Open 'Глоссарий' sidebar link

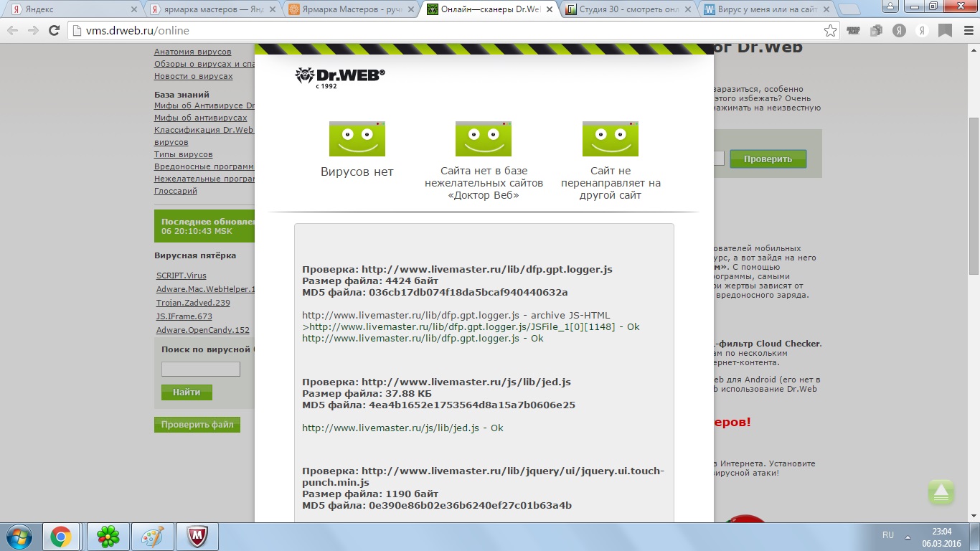[x=176, y=191]
